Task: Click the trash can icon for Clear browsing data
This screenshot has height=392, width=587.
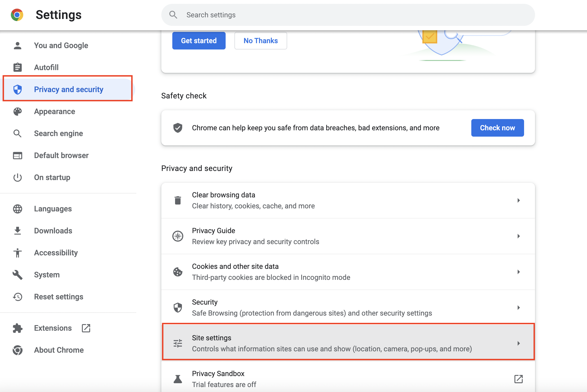Action: [x=178, y=200]
